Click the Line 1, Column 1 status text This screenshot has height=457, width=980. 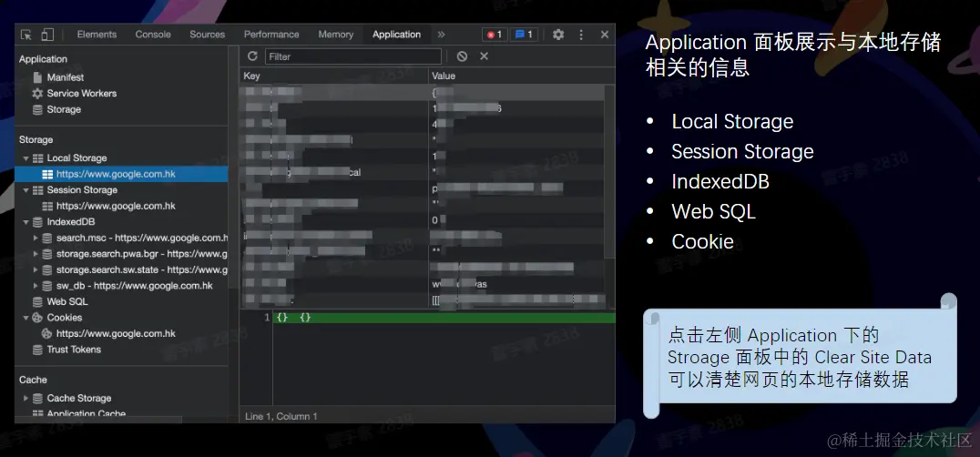click(x=281, y=416)
